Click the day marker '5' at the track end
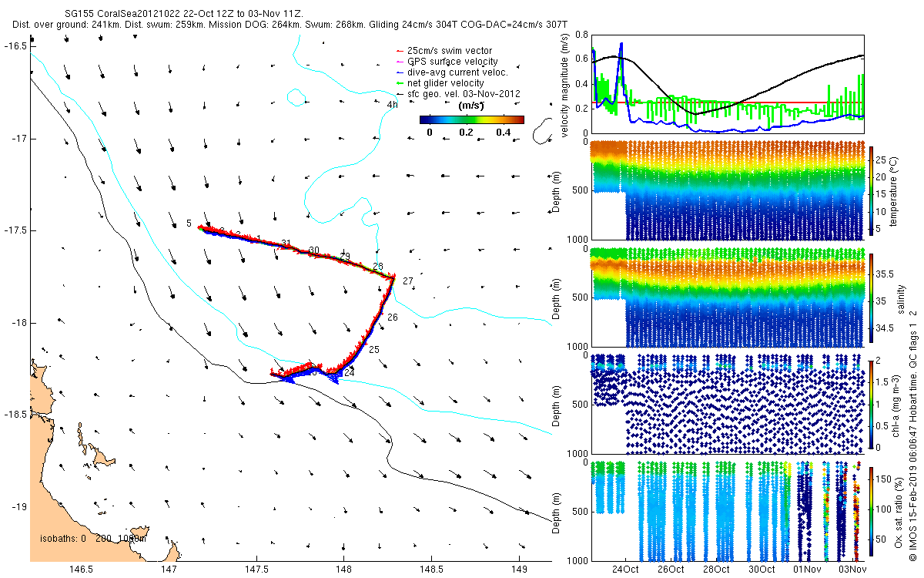Viewport: 924px width, 578px height. (x=189, y=223)
